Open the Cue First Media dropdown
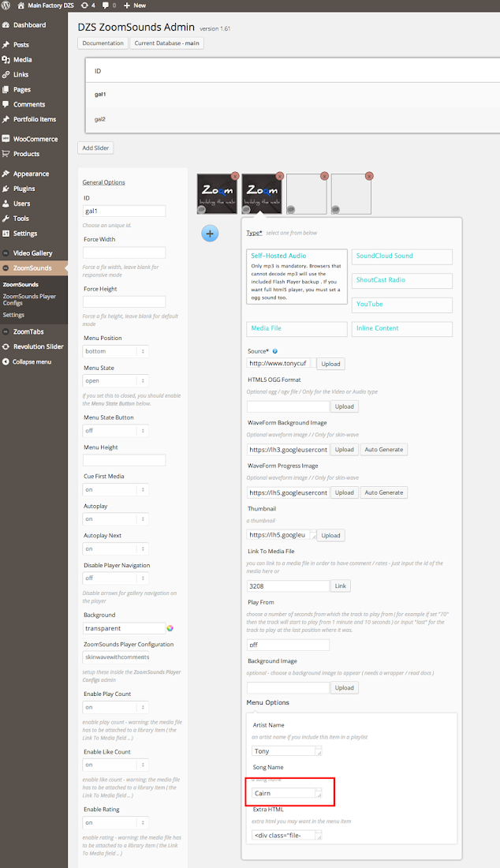This screenshot has width=500, height=868. point(116,490)
